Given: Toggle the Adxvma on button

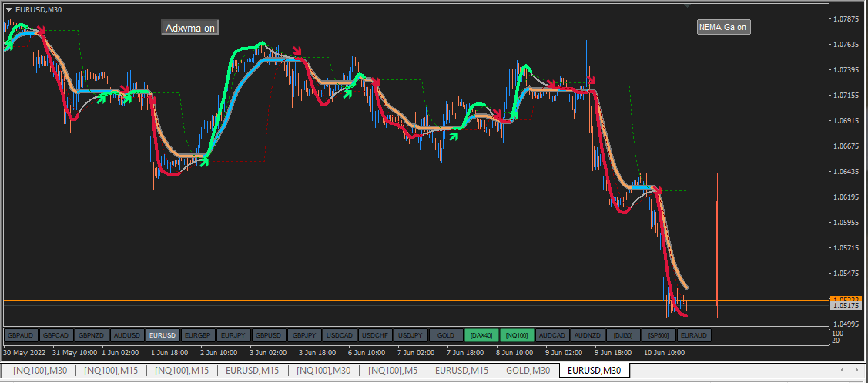Looking at the screenshot, I should (190, 27).
